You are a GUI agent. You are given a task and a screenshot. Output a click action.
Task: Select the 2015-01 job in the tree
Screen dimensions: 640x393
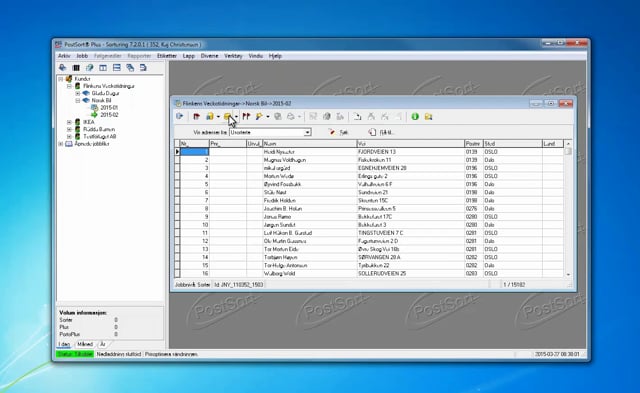coord(109,108)
